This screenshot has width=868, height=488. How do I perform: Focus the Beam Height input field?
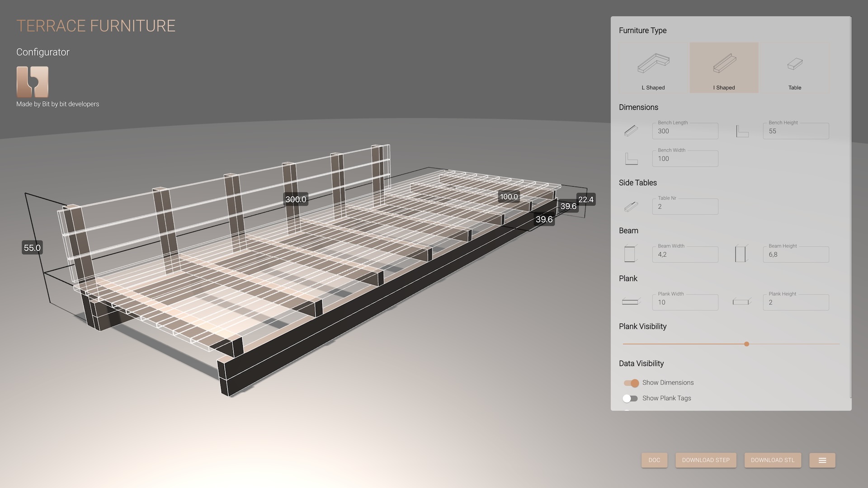coord(796,254)
